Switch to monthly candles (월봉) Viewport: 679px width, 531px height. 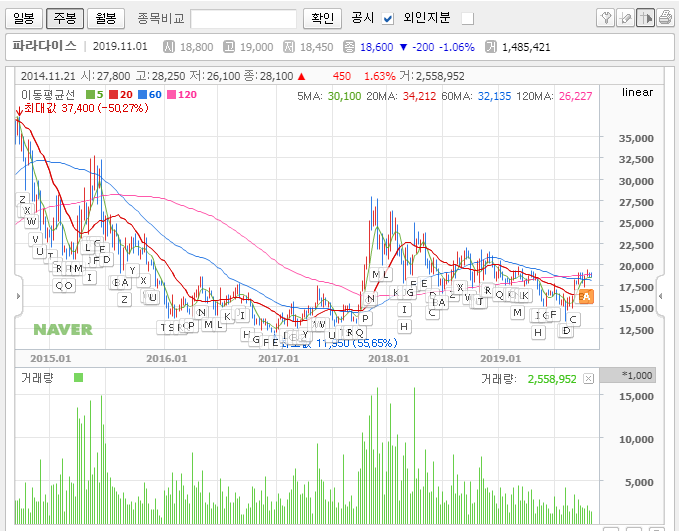(106, 18)
